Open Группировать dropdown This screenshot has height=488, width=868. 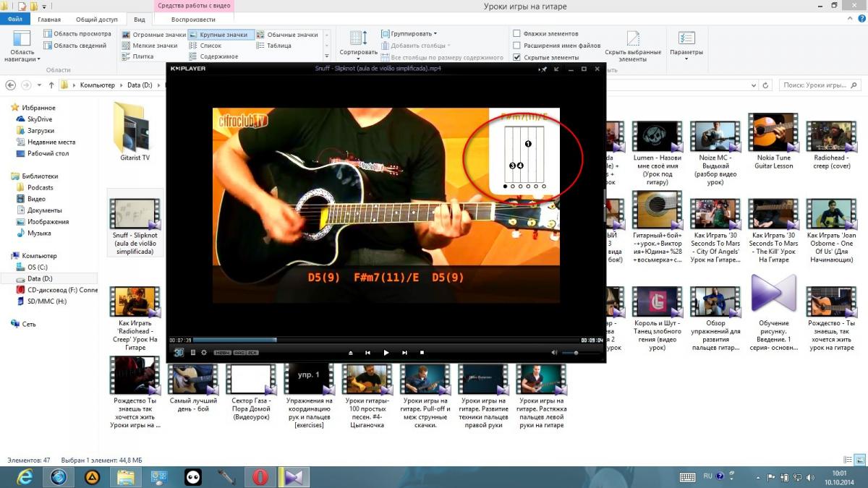[x=409, y=34]
